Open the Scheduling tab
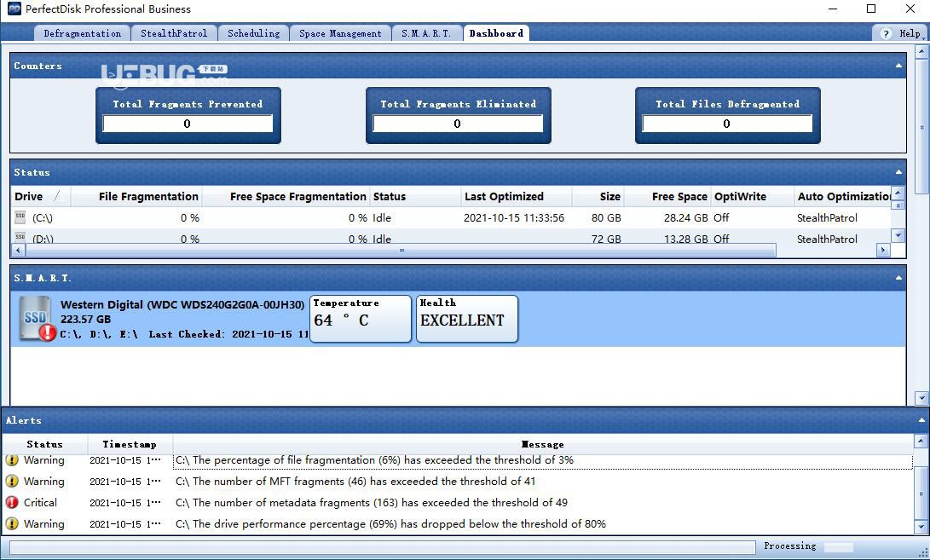Image resolution: width=930 pixels, height=560 pixels. [253, 33]
